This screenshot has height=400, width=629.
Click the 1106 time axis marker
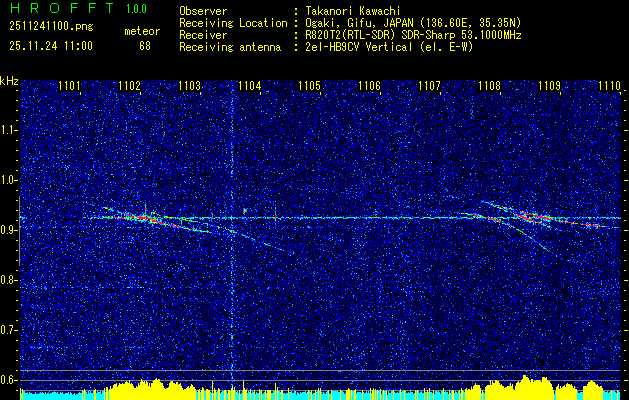pos(369,85)
